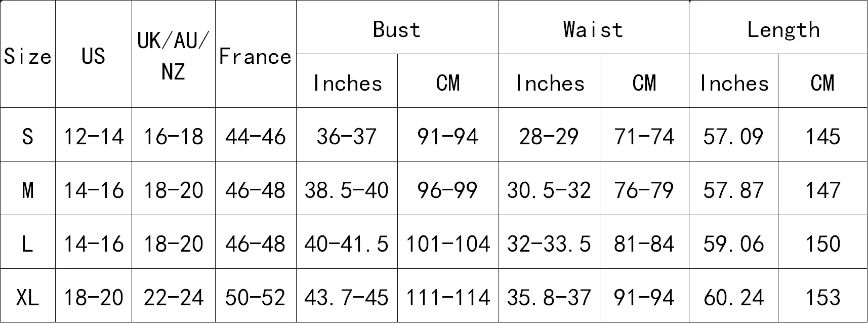Select the 12-14 US size cell
The width and height of the screenshot is (868, 323).
[x=93, y=135]
